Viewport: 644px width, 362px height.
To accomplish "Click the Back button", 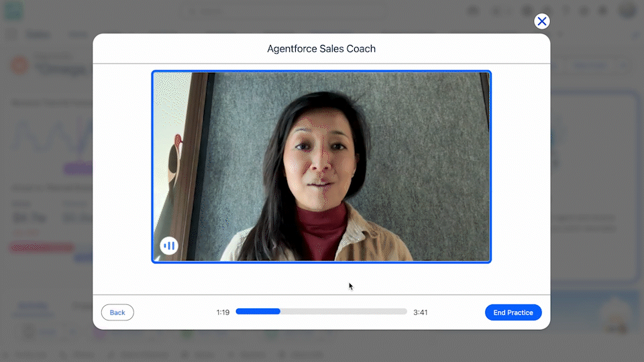I will 117,312.
